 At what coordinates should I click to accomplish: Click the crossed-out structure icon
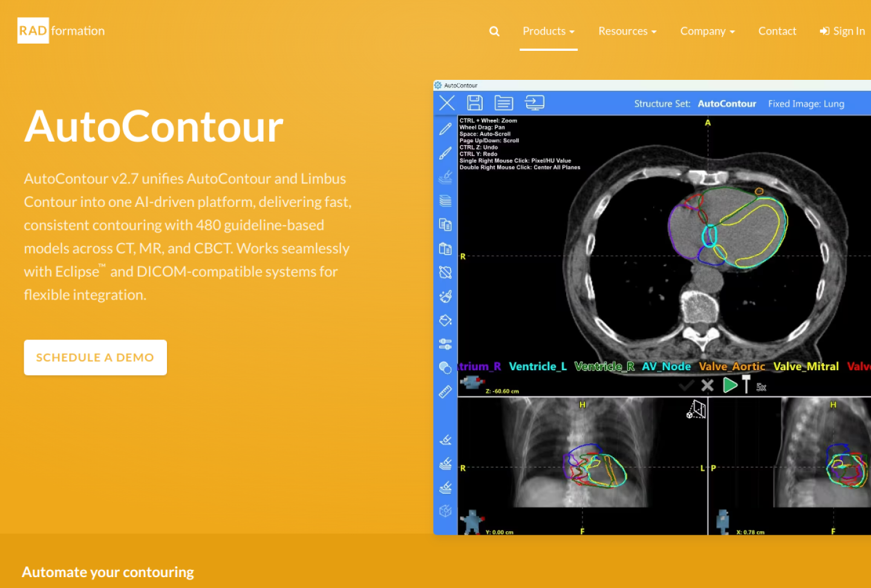(x=445, y=272)
